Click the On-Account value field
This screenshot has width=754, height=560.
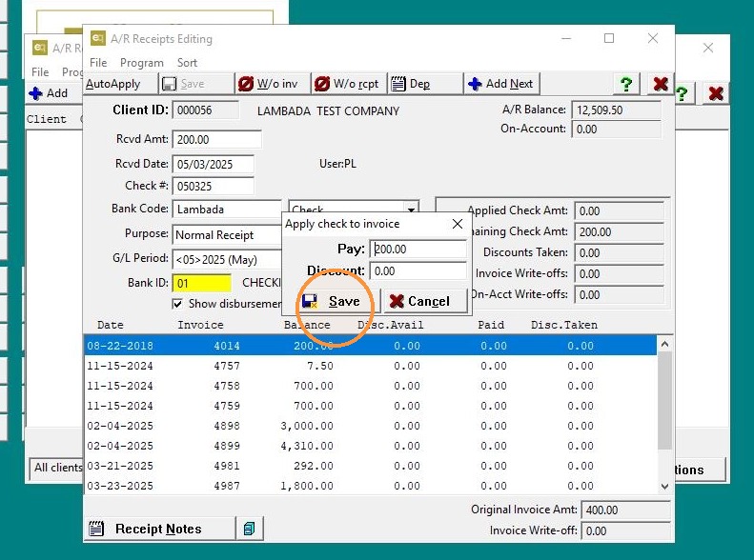point(616,130)
